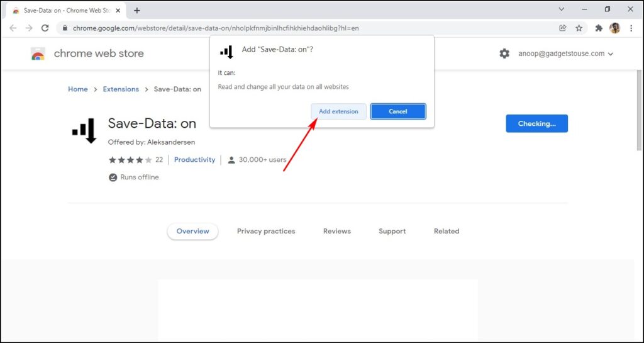Viewport: 644px width, 343px height.
Task: Open the Extensions puzzle icon
Action: point(599,28)
